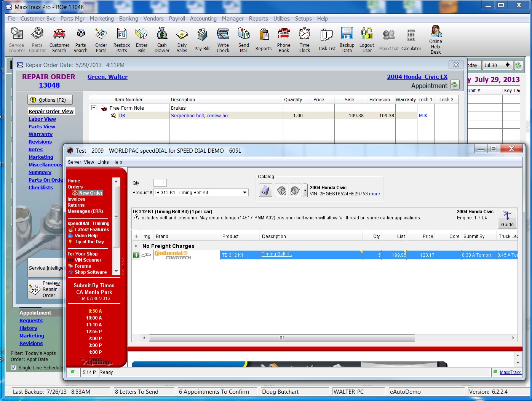Open the Accounting menu
The width and height of the screenshot is (532, 401).
[x=203, y=19]
